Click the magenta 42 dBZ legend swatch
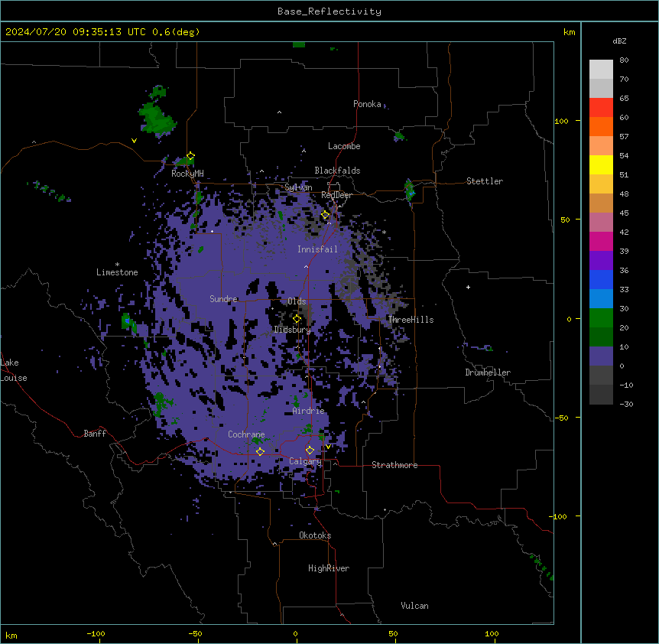The height and width of the screenshot is (644, 659). click(x=601, y=241)
